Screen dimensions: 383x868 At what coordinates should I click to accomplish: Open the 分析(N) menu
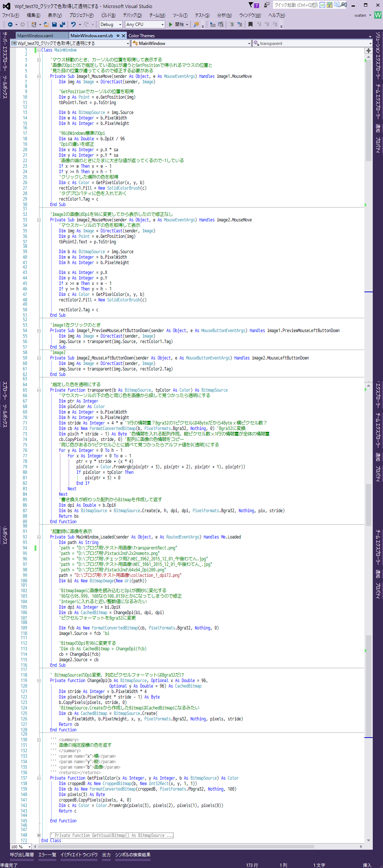[x=224, y=15]
